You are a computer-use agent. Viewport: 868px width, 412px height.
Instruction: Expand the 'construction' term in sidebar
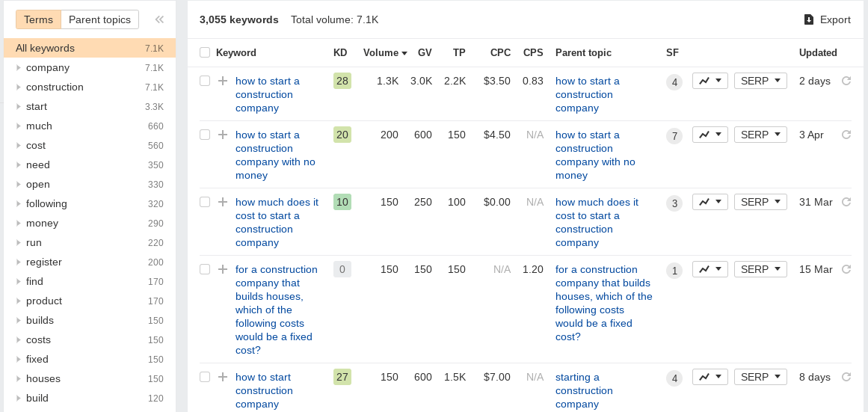(x=19, y=87)
